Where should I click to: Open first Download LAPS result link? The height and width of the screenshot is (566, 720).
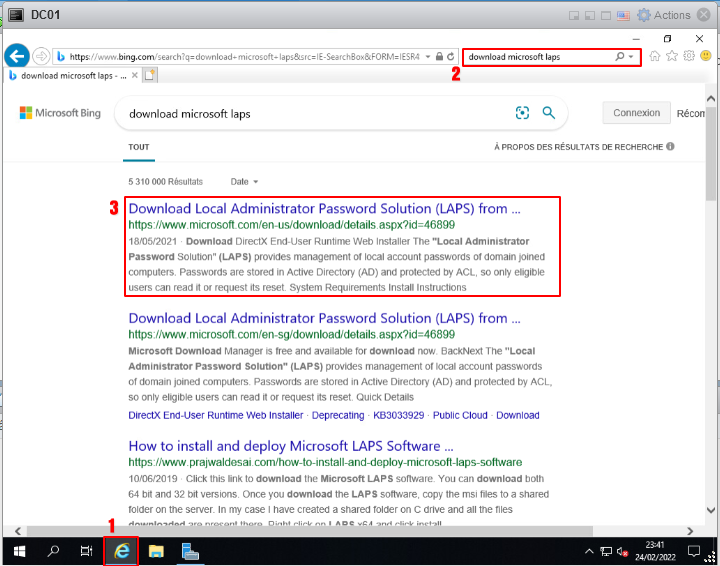(324, 209)
